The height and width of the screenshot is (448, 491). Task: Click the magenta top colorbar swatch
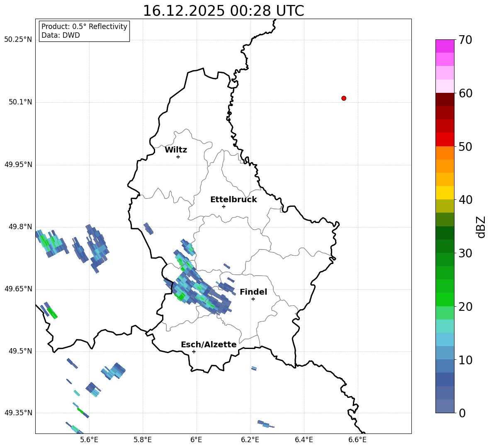tap(445, 46)
